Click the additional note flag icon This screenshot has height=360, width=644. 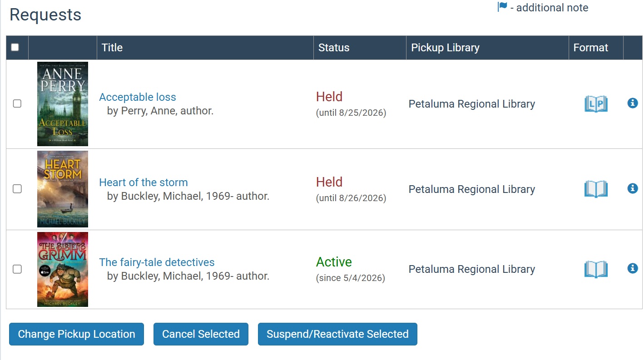click(502, 7)
